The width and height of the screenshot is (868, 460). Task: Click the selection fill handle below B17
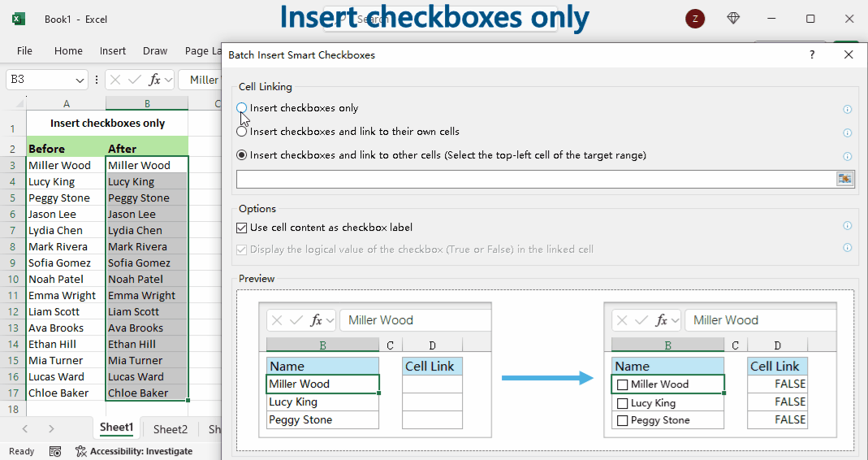point(188,400)
